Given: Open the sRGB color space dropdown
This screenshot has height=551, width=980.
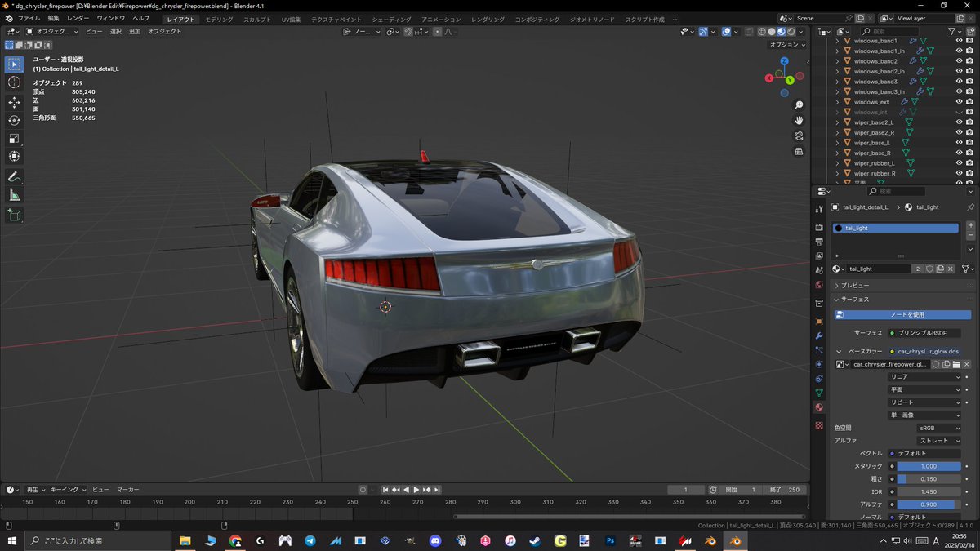Looking at the screenshot, I should [938, 428].
